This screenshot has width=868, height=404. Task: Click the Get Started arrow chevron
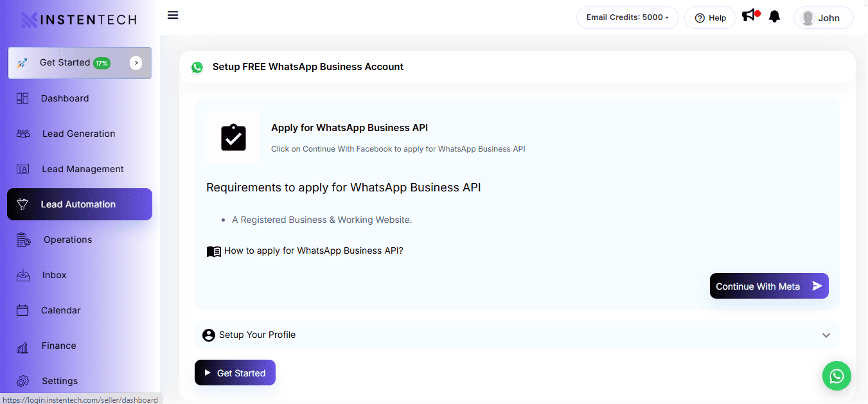point(136,62)
